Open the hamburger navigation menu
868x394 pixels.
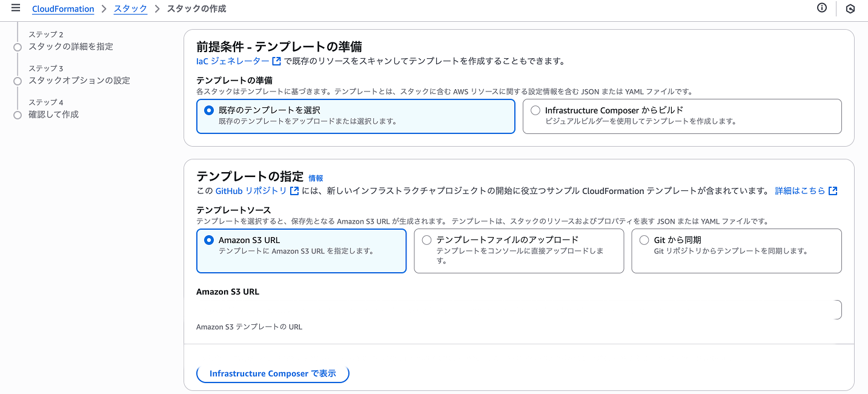(16, 8)
